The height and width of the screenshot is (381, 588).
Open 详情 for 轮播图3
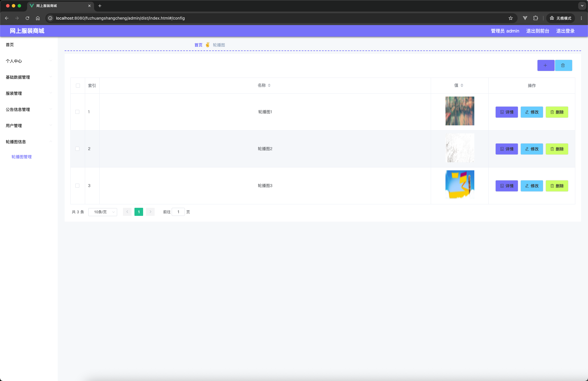pyautogui.click(x=507, y=186)
